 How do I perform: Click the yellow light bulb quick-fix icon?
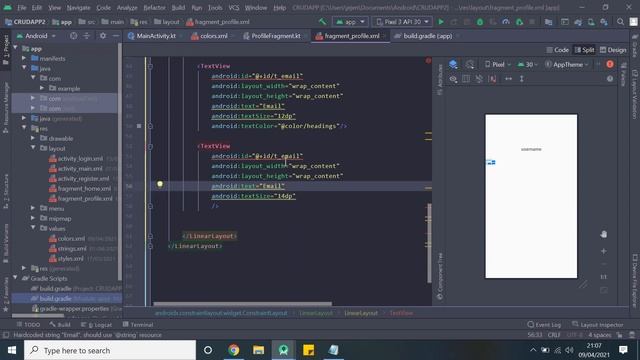point(160,184)
